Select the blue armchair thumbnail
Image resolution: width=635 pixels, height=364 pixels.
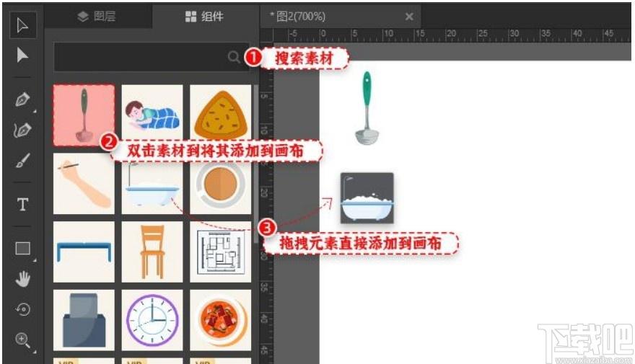click(x=84, y=320)
